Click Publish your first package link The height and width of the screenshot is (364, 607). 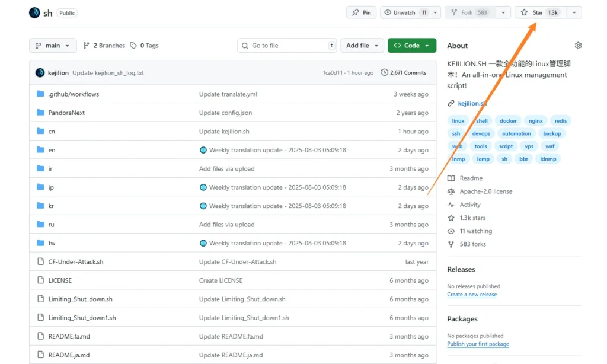pos(478,344)
